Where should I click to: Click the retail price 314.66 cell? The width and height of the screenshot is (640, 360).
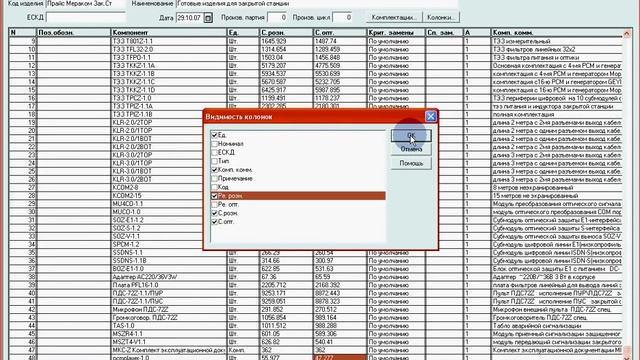pyautogui.click(x=286, y=261)
